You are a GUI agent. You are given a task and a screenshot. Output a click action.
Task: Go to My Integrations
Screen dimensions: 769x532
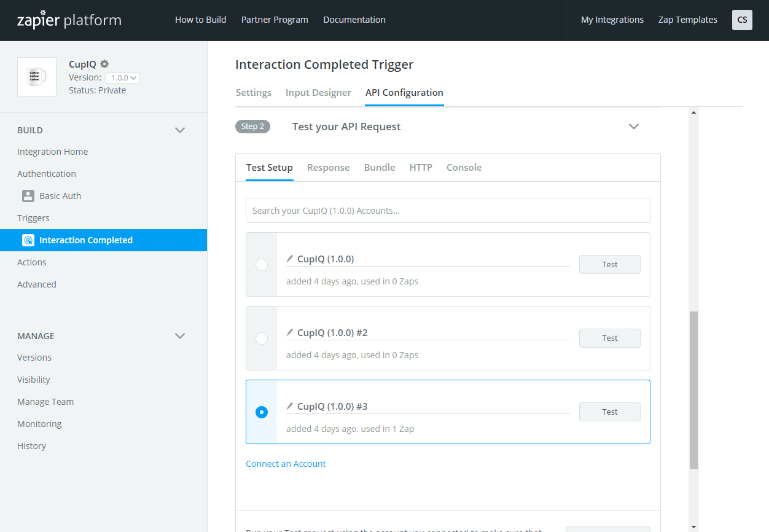(612, 20)
